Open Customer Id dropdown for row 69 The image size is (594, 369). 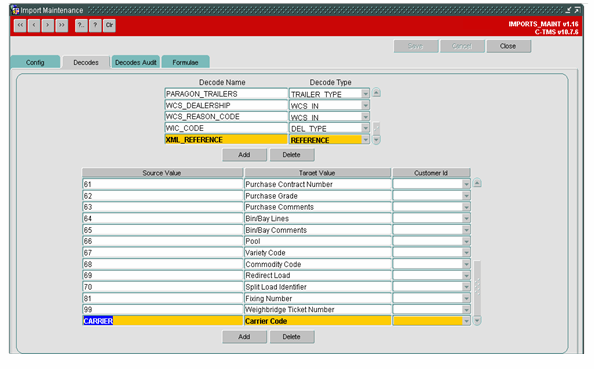tap(466, 275)
